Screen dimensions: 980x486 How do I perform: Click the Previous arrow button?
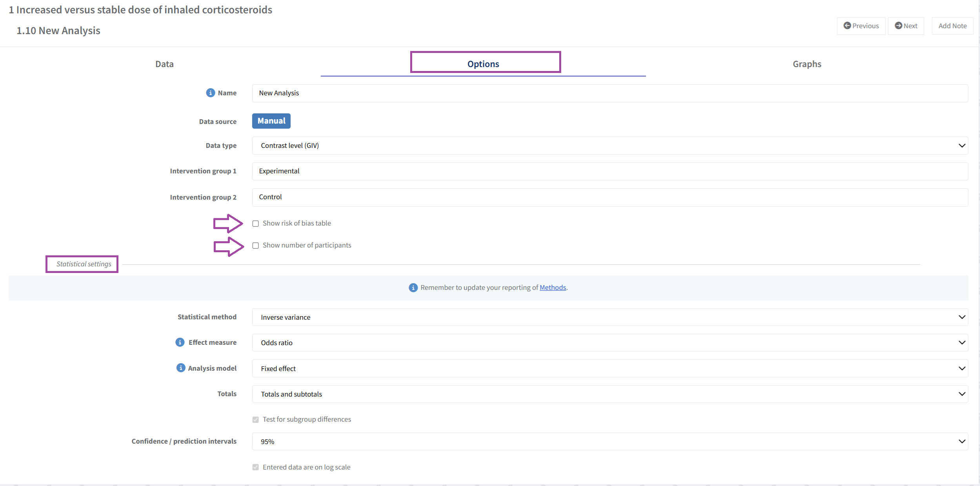[x=861, y=26]
